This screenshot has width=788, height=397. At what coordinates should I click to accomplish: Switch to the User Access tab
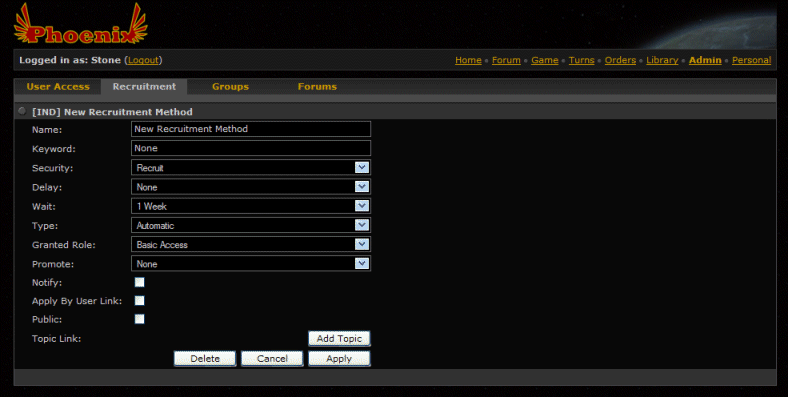coord(58,86)
